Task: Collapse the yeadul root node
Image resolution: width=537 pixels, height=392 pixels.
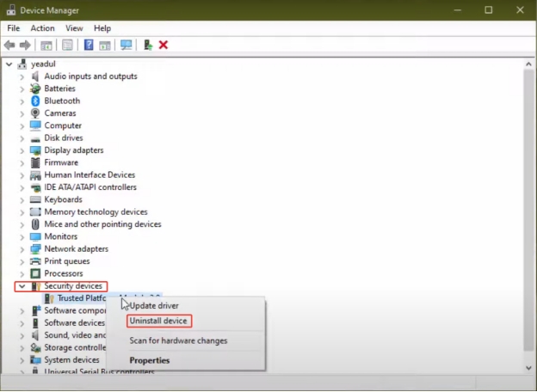Action: click(9, 64)
